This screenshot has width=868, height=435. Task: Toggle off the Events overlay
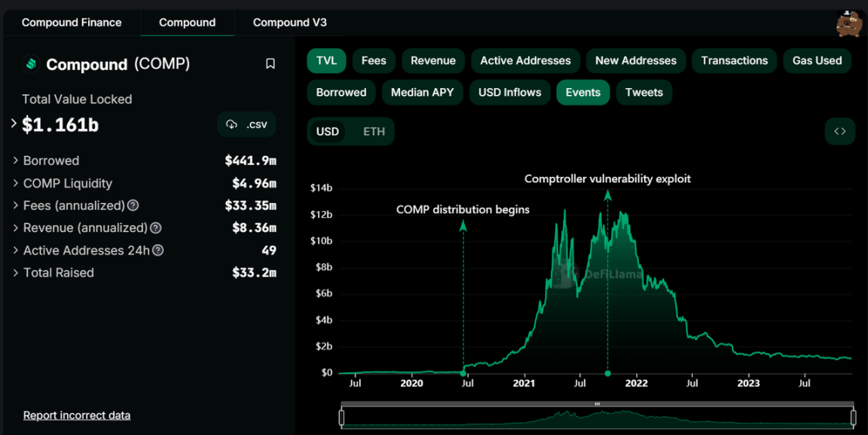click(x=582, y=92)
